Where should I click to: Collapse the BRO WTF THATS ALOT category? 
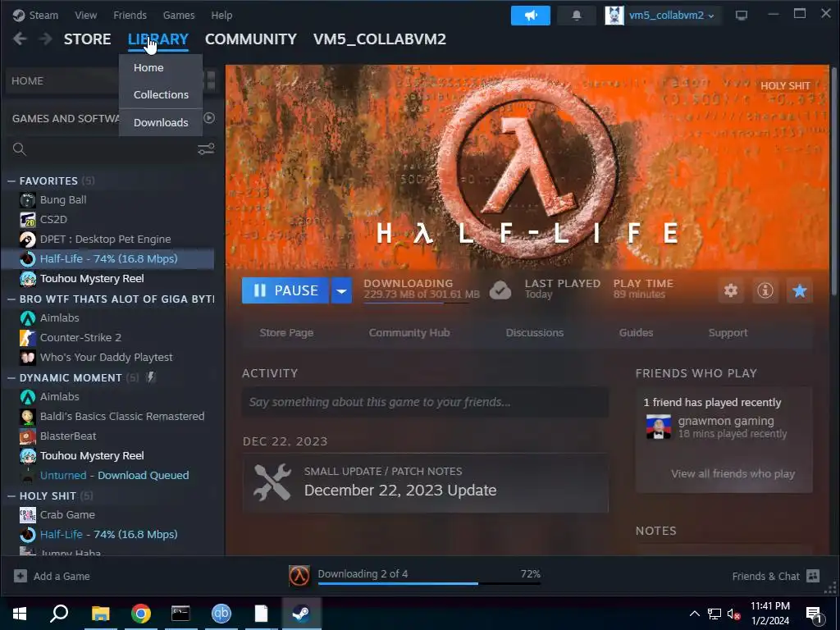click(x=11, y=299)
